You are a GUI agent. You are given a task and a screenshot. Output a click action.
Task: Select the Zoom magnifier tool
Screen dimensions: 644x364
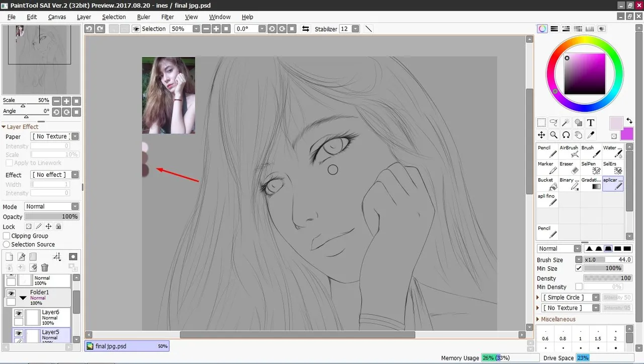553,135
